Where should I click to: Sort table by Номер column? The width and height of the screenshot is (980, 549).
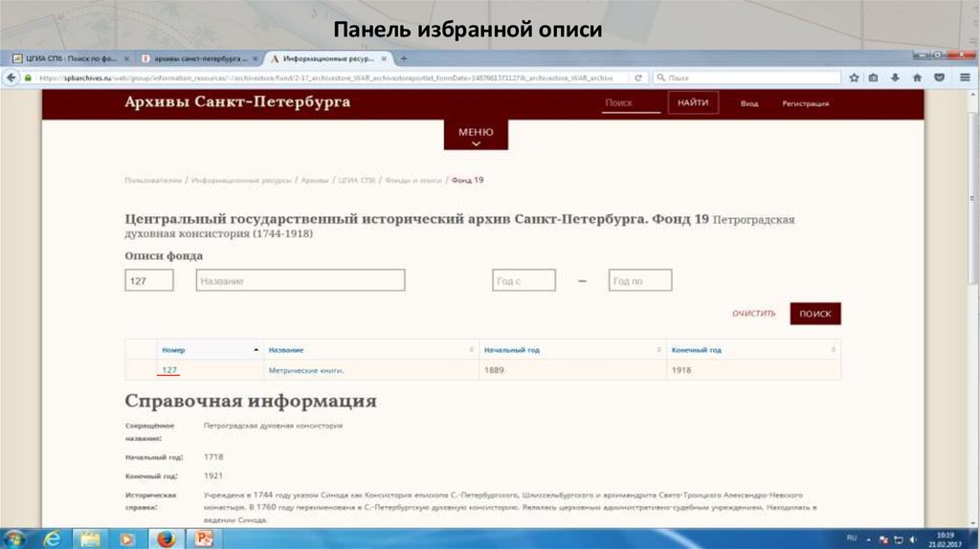173,350
